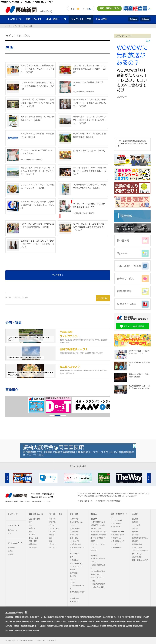Open 県内トピックス navigation tab
The height and width of the screenshot is (644, 156).
coord(34,19)
